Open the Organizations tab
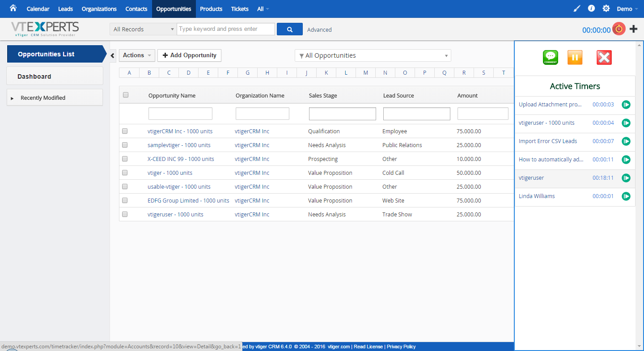The image size is (644, 351). 99,9
